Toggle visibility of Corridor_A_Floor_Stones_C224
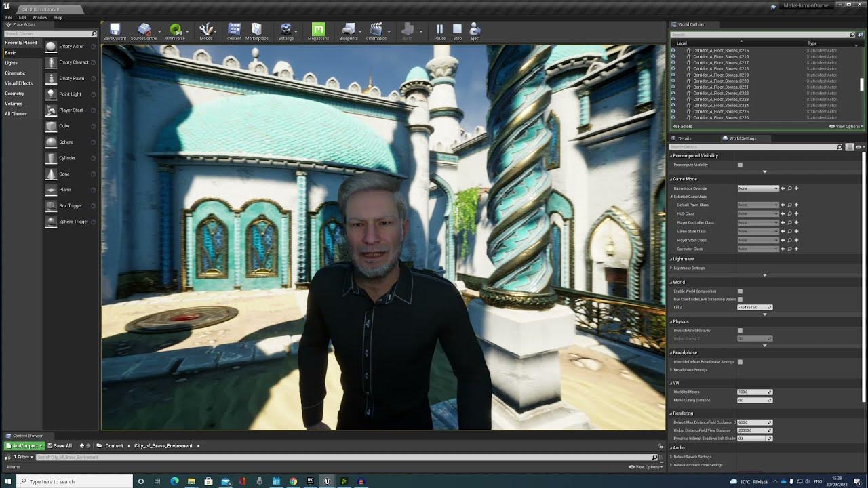The height and width of the screenshot is (488, 868). pos(673,105)
